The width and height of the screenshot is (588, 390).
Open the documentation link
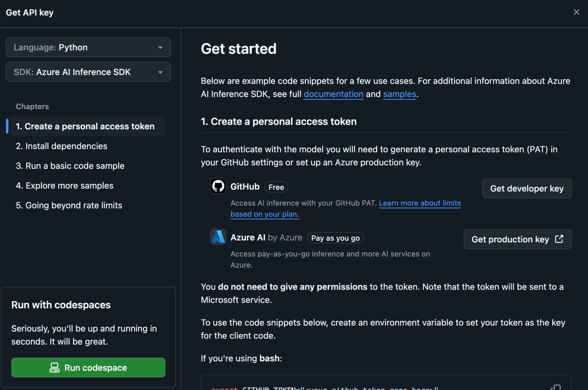(333, 94)
